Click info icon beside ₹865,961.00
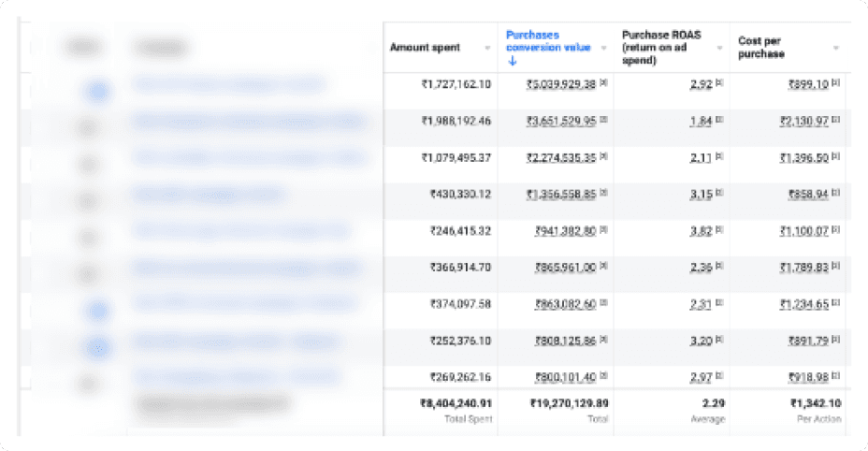This screenshot has height=451, width=868. (x=604, y=266)
